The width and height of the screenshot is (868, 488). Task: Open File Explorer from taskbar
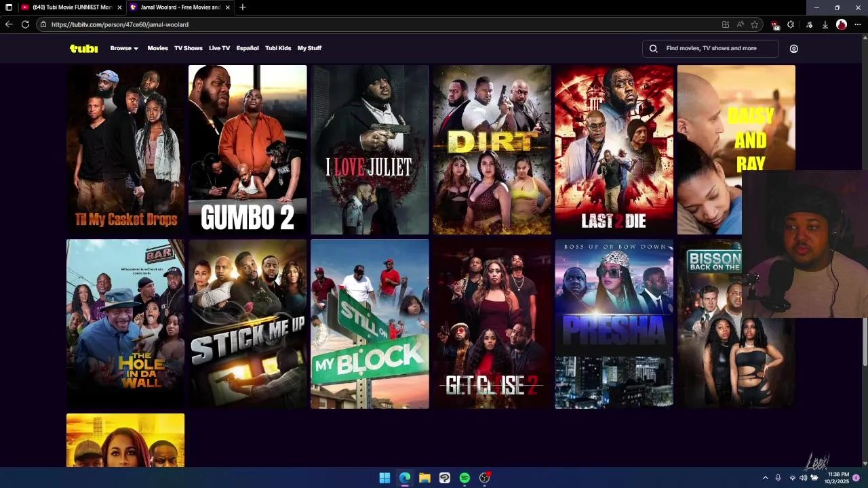pyautogui.click(x=425, y=478)
